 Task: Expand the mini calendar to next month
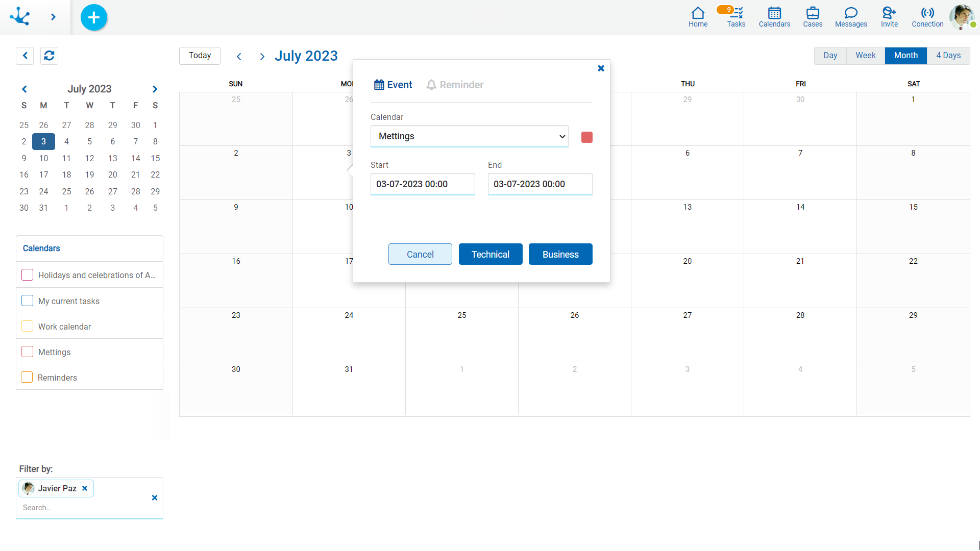(x=154, y=88)
